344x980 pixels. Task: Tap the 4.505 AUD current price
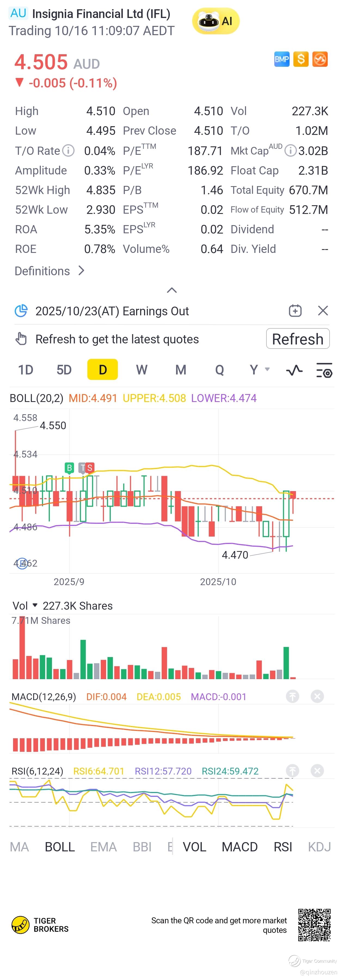coord(57,62)
